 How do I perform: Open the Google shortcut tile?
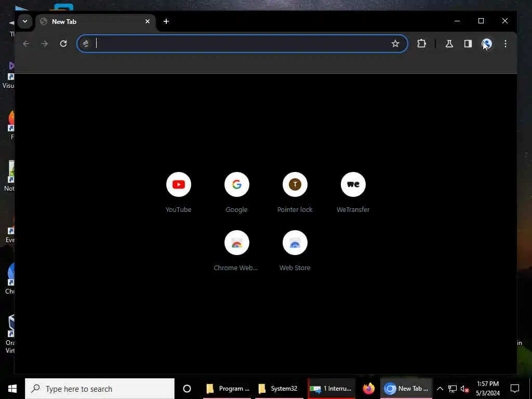(236, 192)
